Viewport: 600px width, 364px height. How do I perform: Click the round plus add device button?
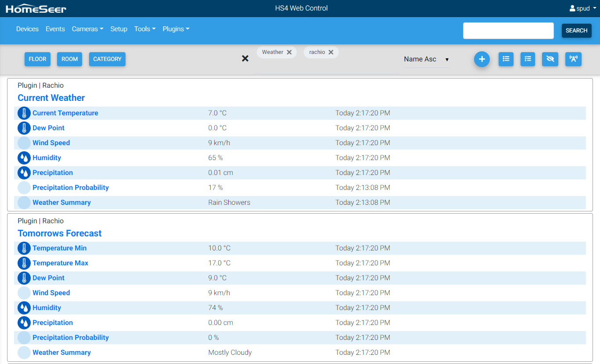(481, 59)
